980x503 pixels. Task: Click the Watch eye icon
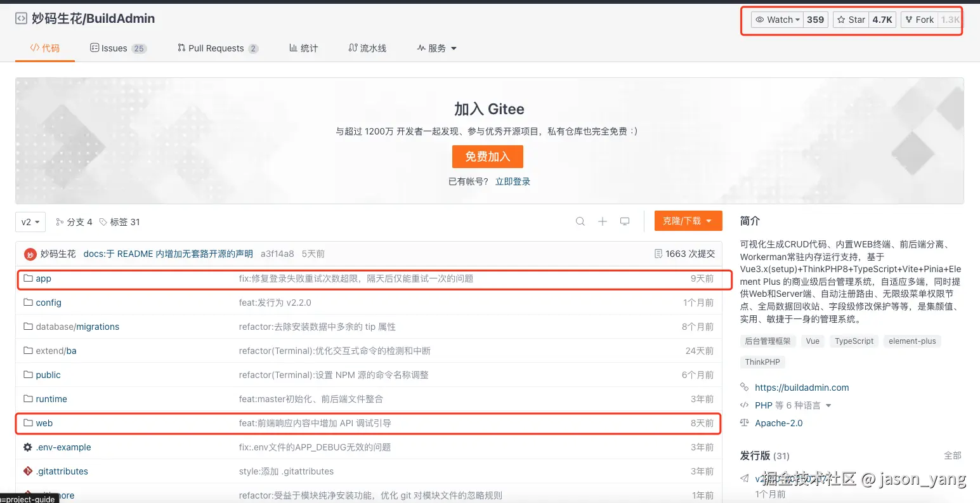point(760,20)
